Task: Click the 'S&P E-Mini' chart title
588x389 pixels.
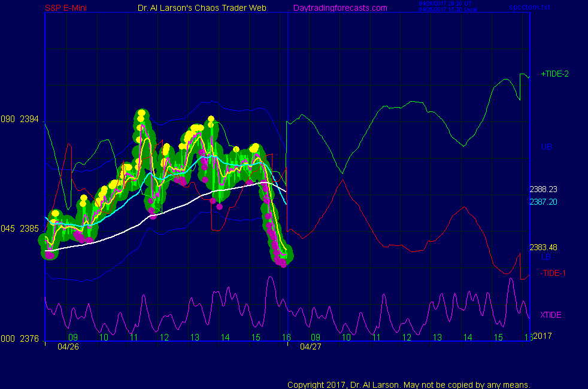Action: (x=66, y=8)
